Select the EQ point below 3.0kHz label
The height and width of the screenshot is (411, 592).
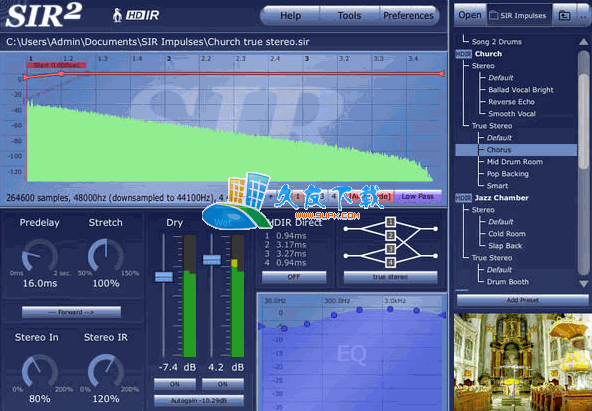[x=390, y=309]
